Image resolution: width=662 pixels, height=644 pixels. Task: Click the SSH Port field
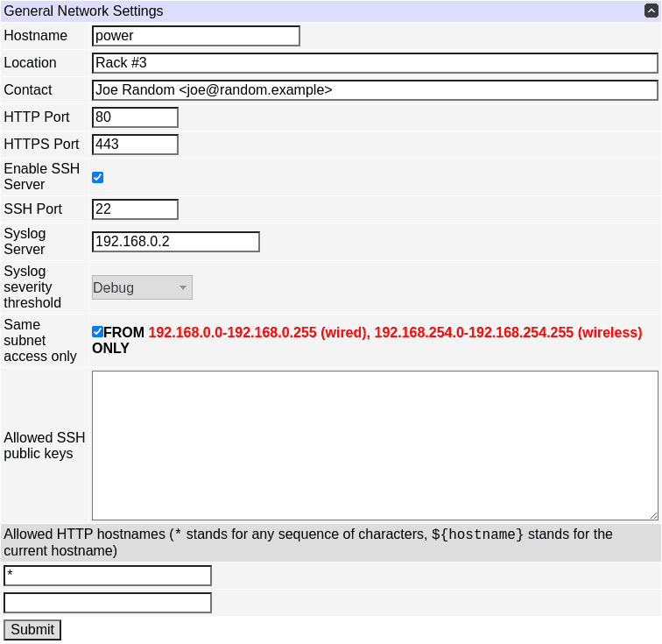pyautogui.click(x=135, y=209)
